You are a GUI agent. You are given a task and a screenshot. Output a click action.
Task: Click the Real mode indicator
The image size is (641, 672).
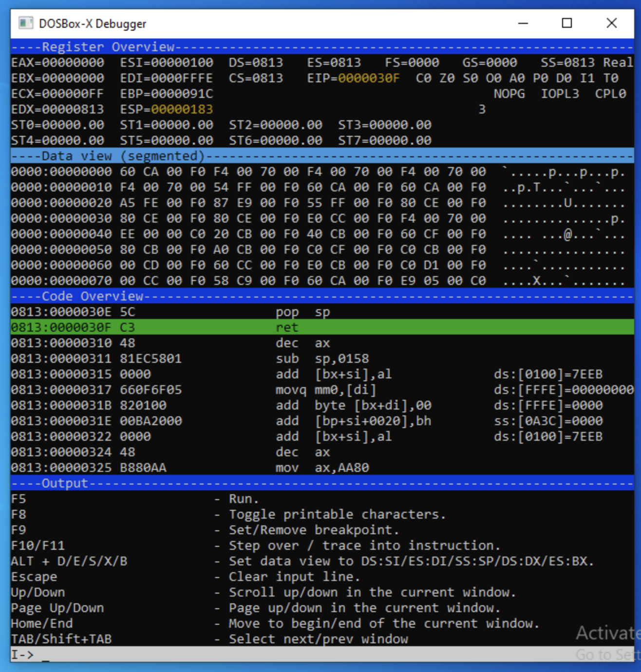tap(618, 62)
